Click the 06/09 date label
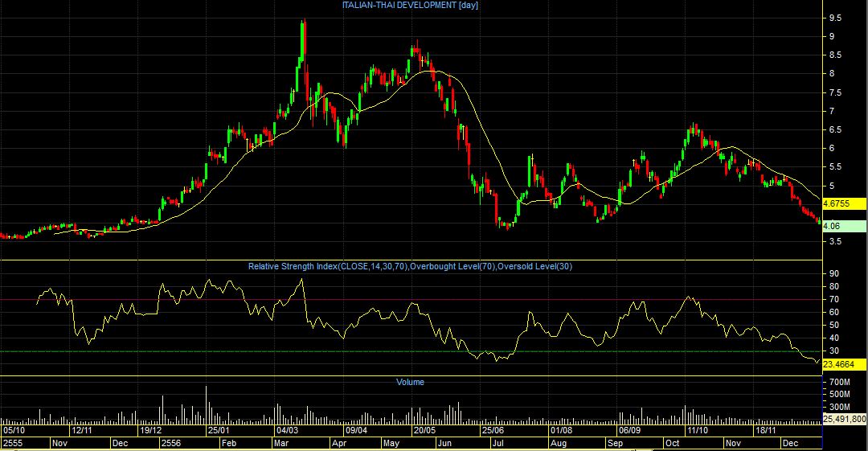This screenshot has width=868, height=451. pyautogui.click(x=629, y=431)
